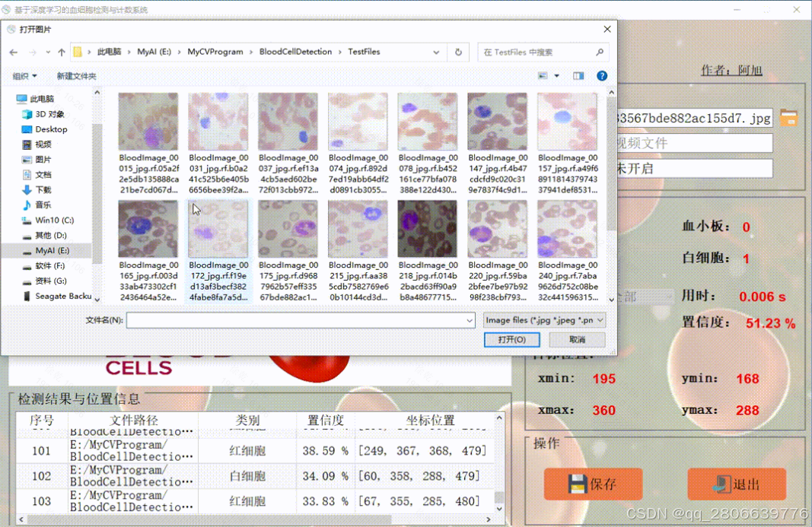This screenshot has height=527, width=812.
Task: Select 下载 folder in sidebar
Action: pos(37,189)
